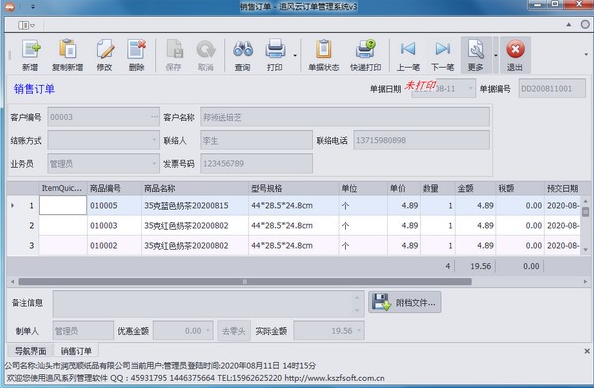The image size is (594, 388).
Task: Click the 打印 (Print) printer icon
Action: click(x=275, y=55)
